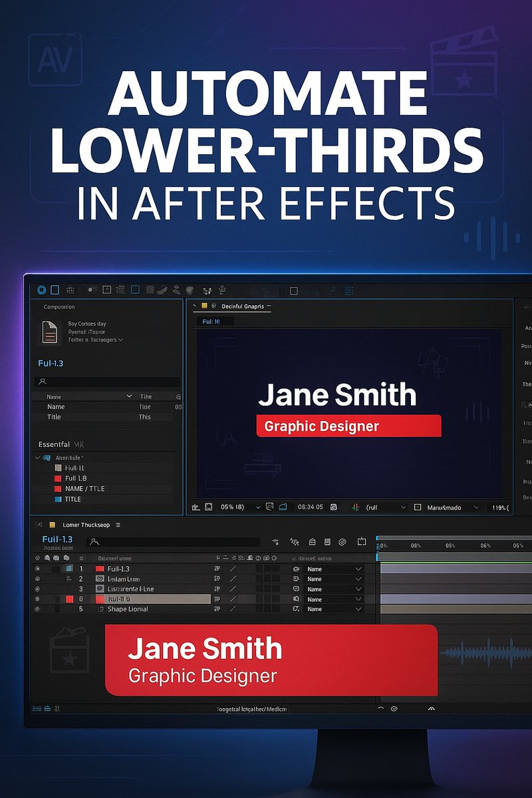The width and height of the screenshot is (532, 798).
Task: Toggle visibility of the highlighted layer 8
Action: pos(37,599)
